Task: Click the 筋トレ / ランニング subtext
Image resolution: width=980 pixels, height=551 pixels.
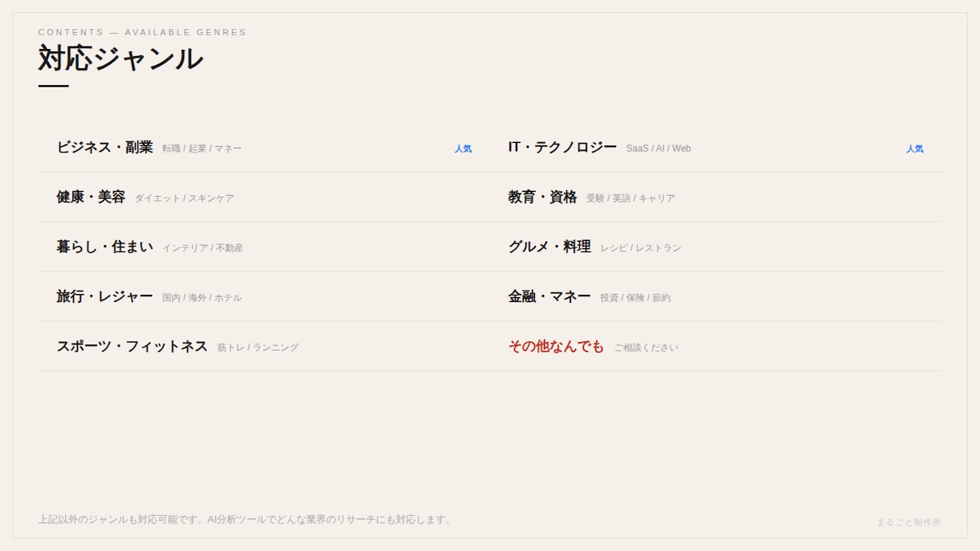Action: 257,348
